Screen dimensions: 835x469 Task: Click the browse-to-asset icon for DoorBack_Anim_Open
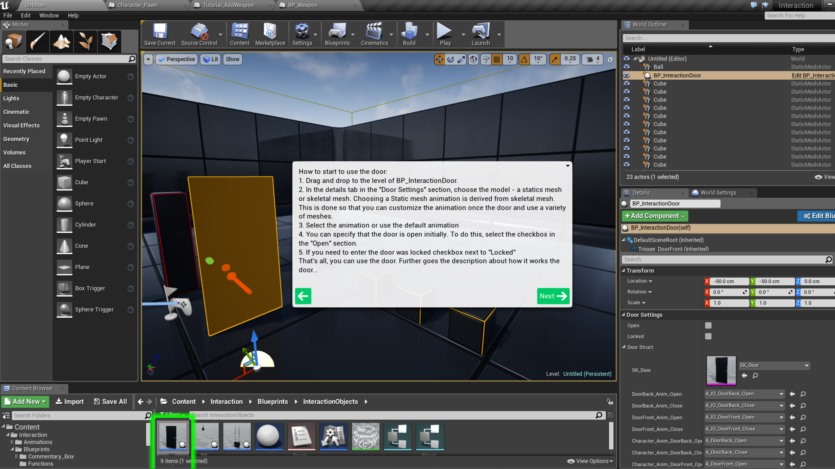[x=803, y=394]
